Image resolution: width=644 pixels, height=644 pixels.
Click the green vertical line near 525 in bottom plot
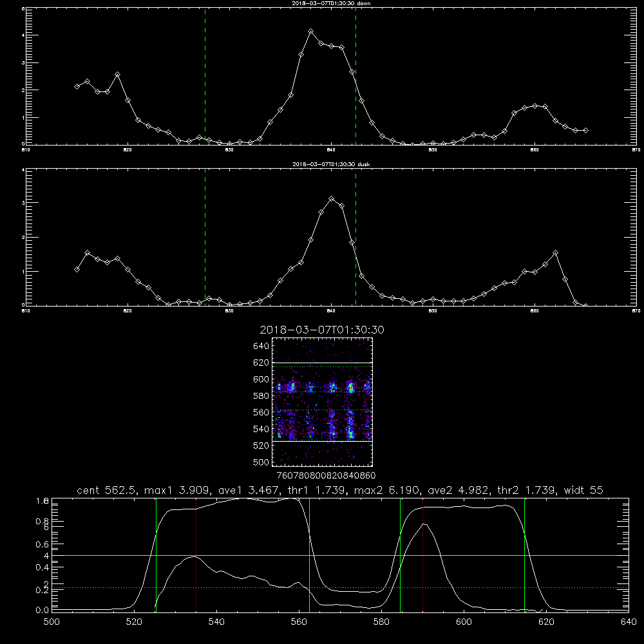(156, 554)
